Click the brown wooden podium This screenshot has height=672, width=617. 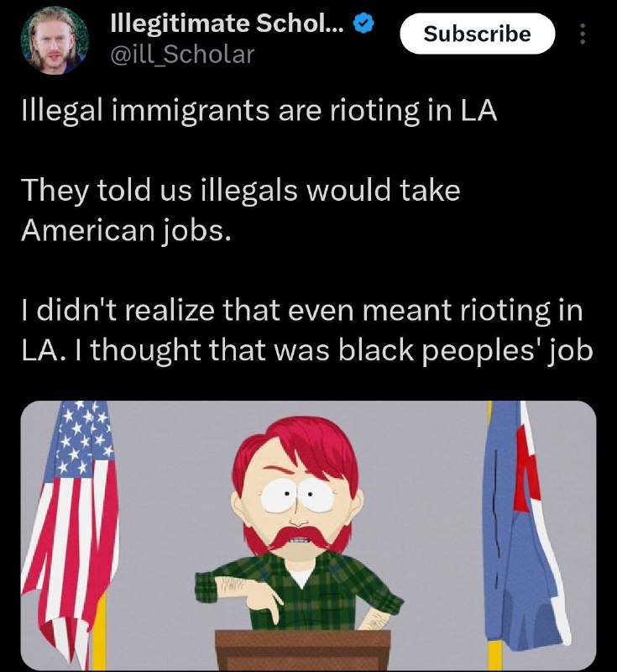[303, 650]
